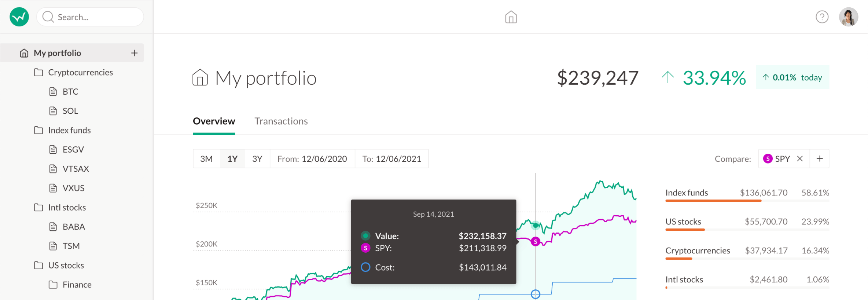
Task: Select the 1Y time range
Action: (232, 158)
